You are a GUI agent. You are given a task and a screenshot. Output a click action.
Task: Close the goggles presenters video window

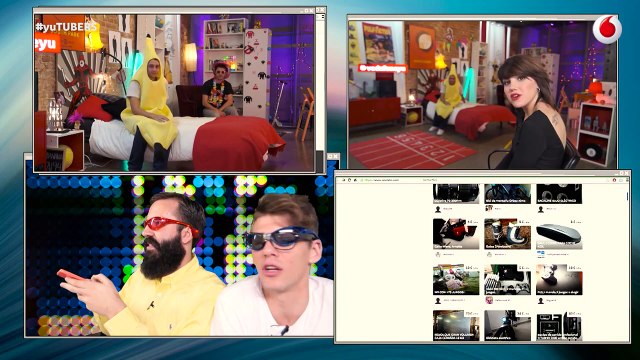tap(336, 156)
